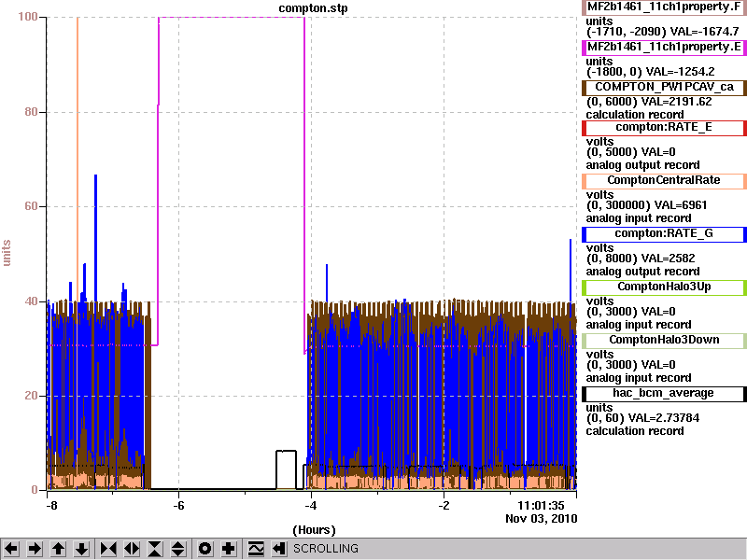The image size is (747, 560).
Task: Click the circle auto-scale icon
Action: 204,549
